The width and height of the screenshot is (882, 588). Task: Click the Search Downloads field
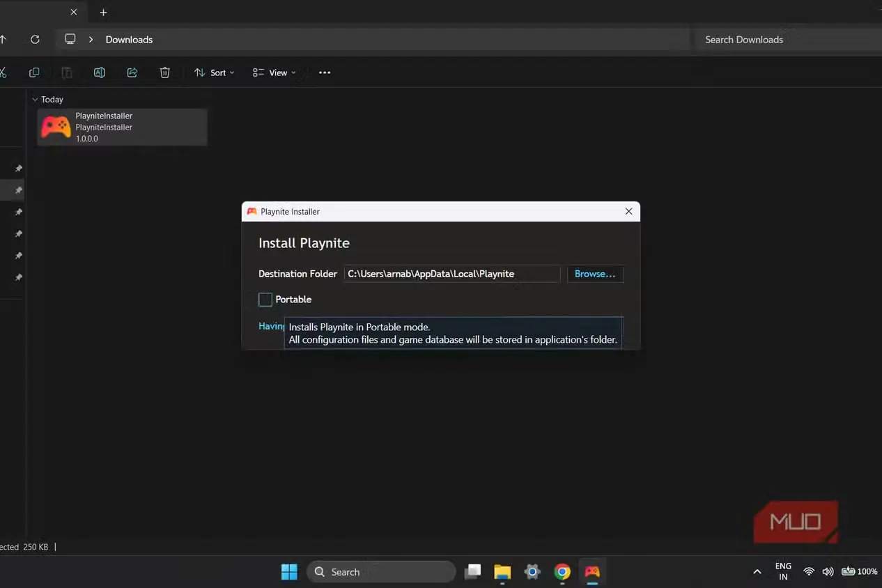[x=787, y=40]
